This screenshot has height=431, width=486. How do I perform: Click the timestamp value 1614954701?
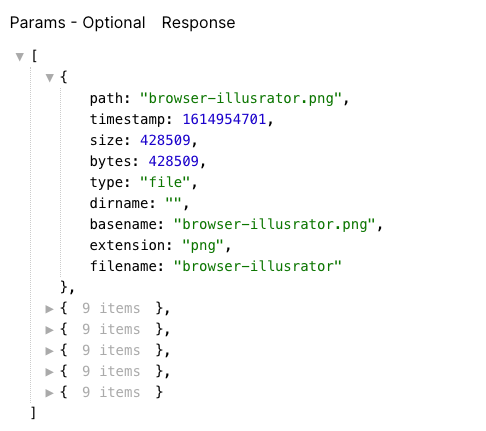tap(224, 119)
